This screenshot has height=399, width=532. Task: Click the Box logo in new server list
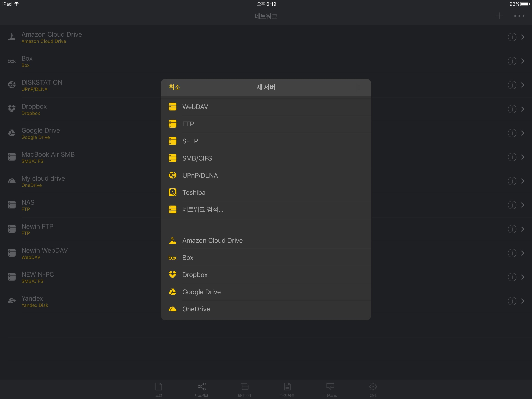click(x=173, y=258)
